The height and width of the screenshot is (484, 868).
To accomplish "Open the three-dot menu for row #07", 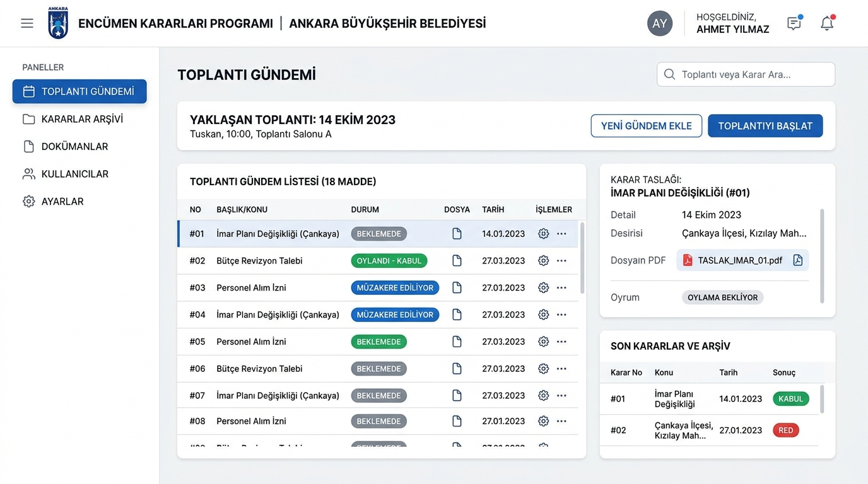I will pos(561,396).
